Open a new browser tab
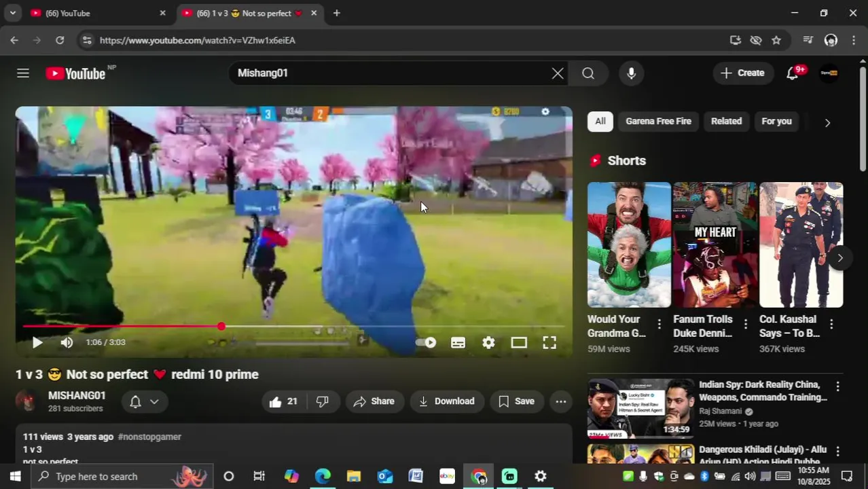 pyautogui.click(x=337, y=13)
